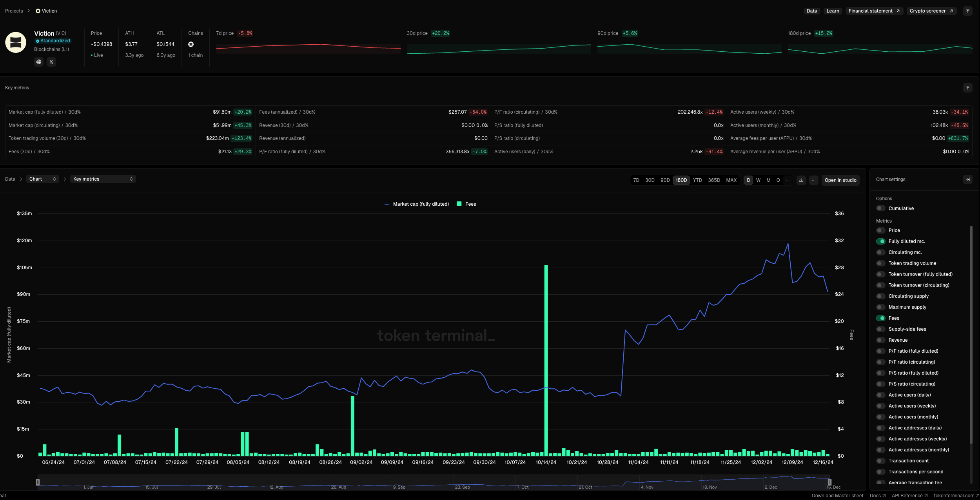Click the Viction website globe icon
This screenshot has width=980, height=500.
39,62
